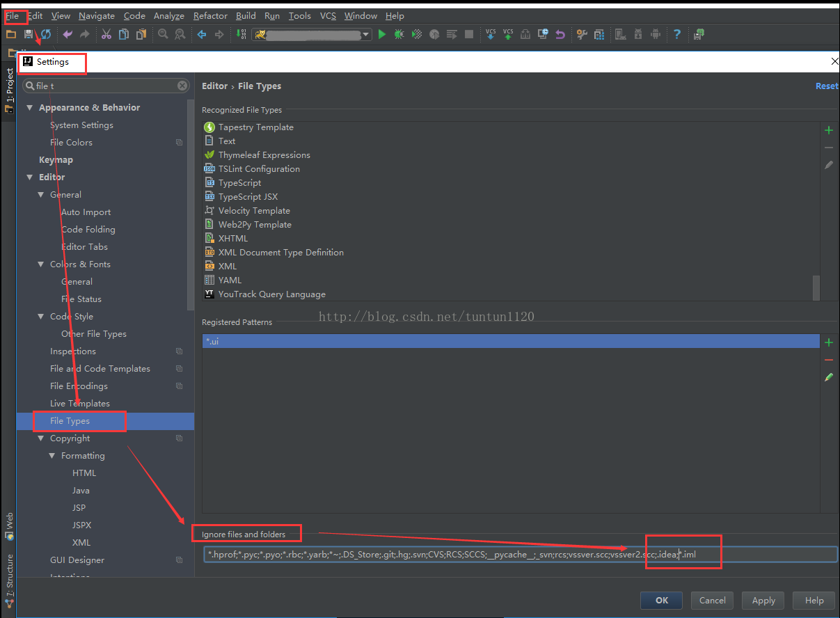840x618 pixels.
Task: Click the navigate Forward arrow icon
Action: pos(219,34)
